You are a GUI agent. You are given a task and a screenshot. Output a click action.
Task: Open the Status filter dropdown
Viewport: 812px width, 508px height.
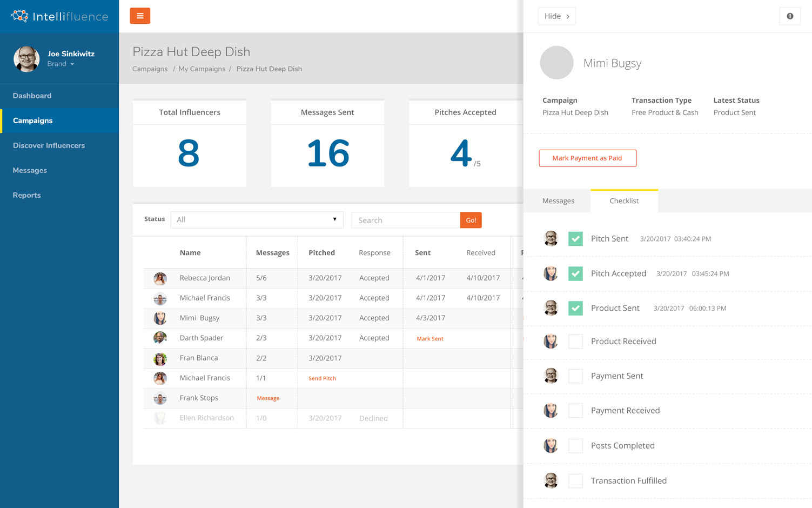click(x=257, y=219)
